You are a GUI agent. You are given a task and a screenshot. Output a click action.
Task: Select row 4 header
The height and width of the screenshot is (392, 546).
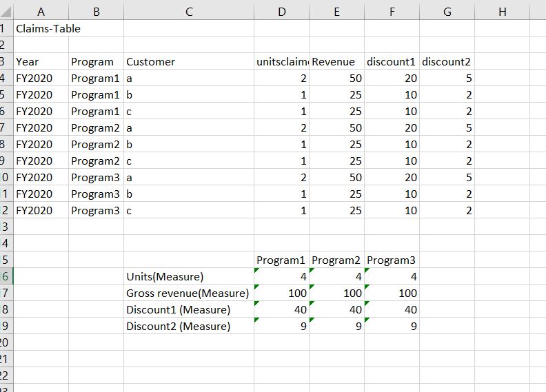6,78
